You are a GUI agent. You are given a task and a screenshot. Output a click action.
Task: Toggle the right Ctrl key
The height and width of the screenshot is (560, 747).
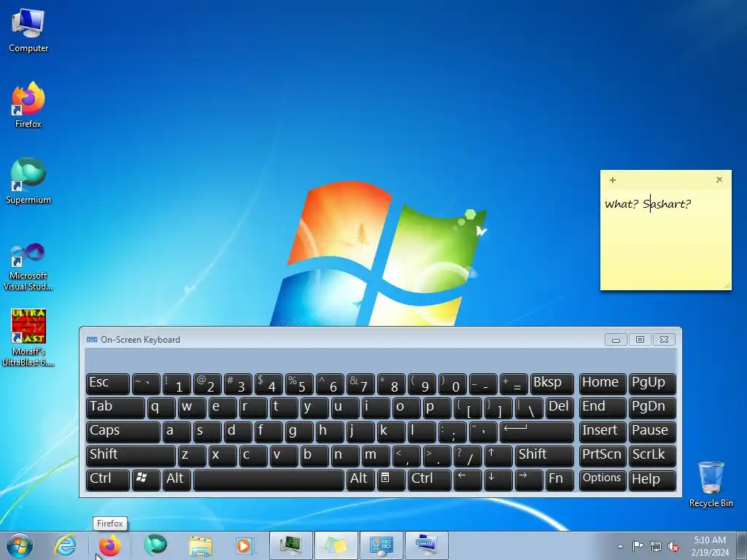pyautogui.click(x=429, y=480)
